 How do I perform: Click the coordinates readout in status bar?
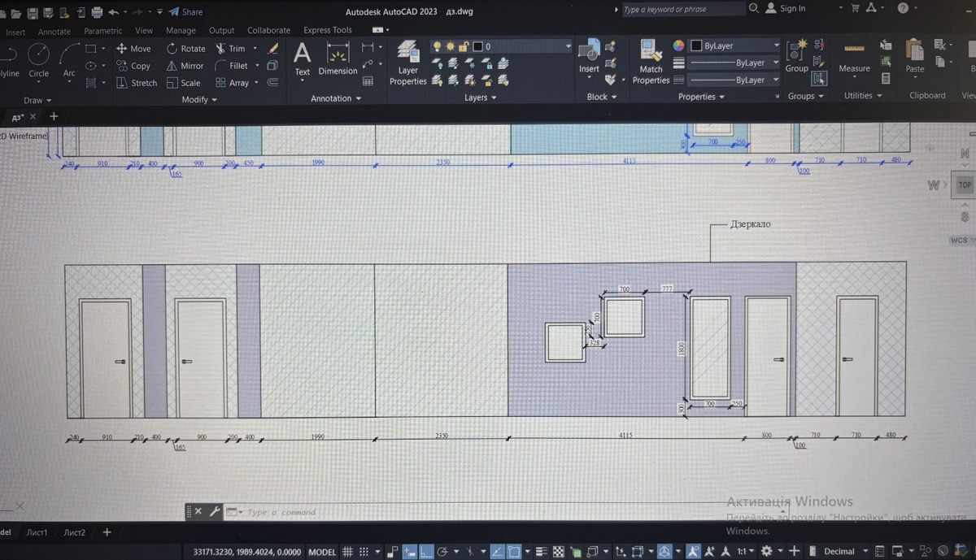pyautogui.click(x=247, y=552)
